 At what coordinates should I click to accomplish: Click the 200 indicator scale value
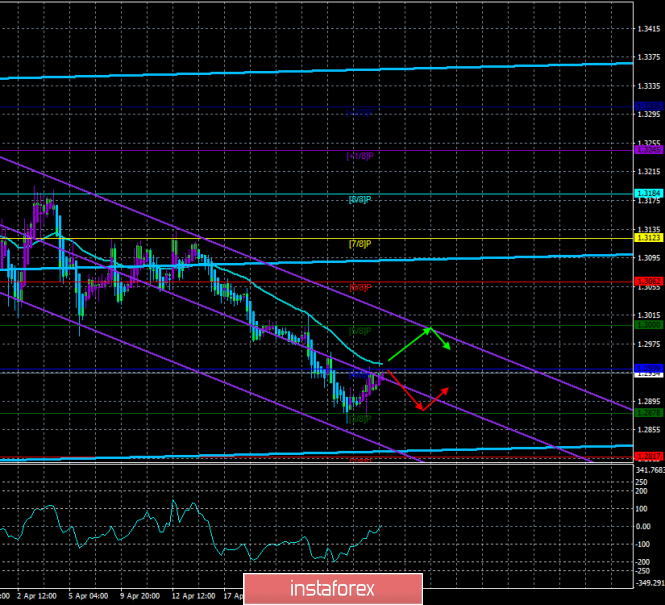[642, 491]
